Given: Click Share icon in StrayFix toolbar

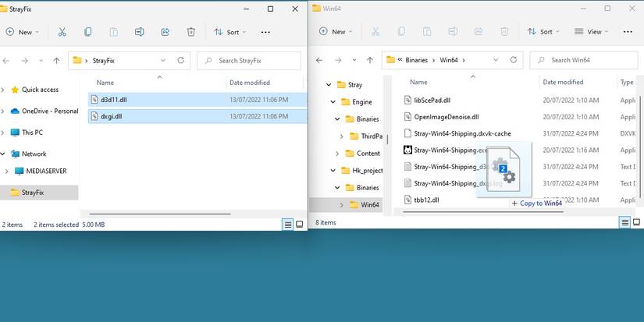Looking at the screenshot, I should pos(165,32).
